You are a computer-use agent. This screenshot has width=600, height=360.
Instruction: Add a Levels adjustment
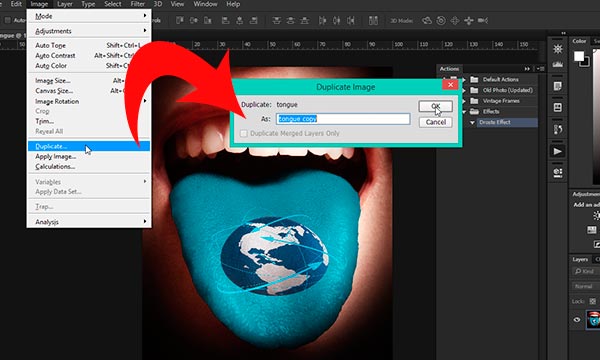[x=592, y=230]
